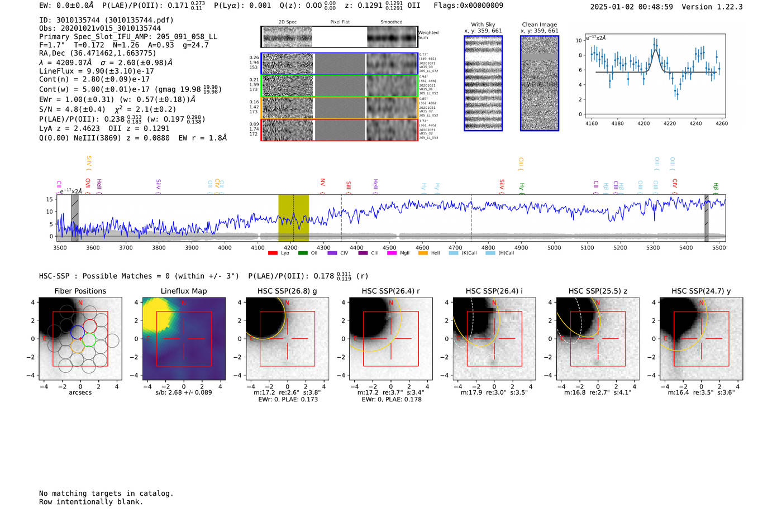
Task: Select the blue-bordered 2D spectrum row
Action: click(x=339, y=64)
